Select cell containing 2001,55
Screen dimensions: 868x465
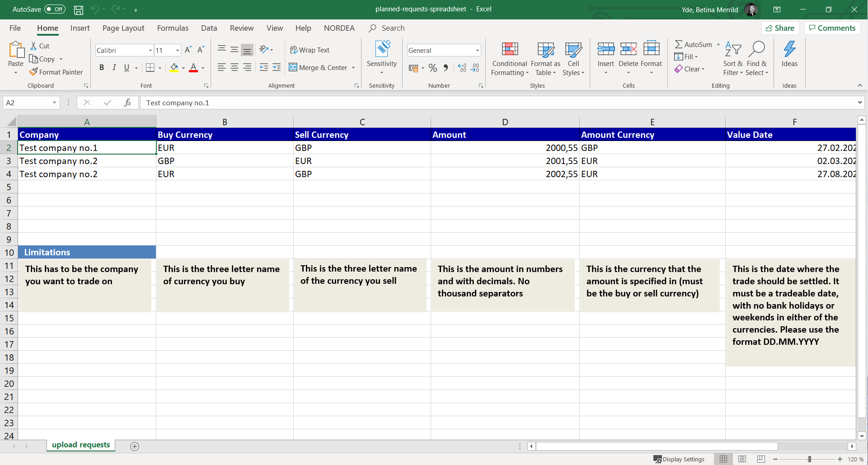505,161
